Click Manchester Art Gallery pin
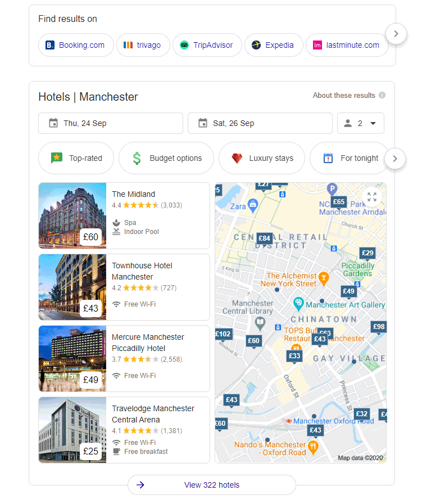 (x=298, y=304)
